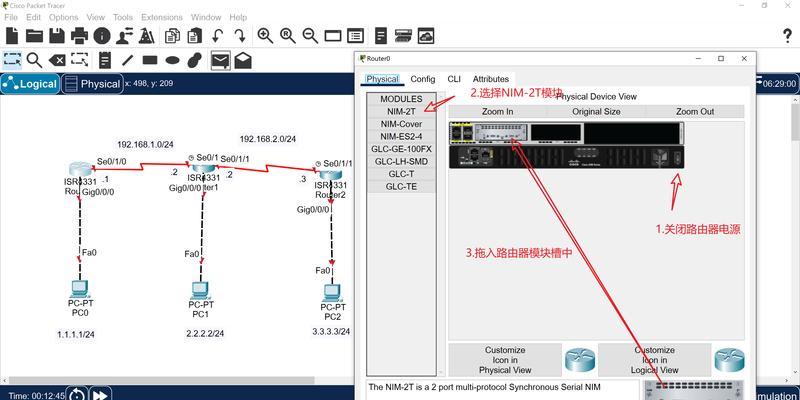Choose the Draw Freeform tool

[195, 60]
